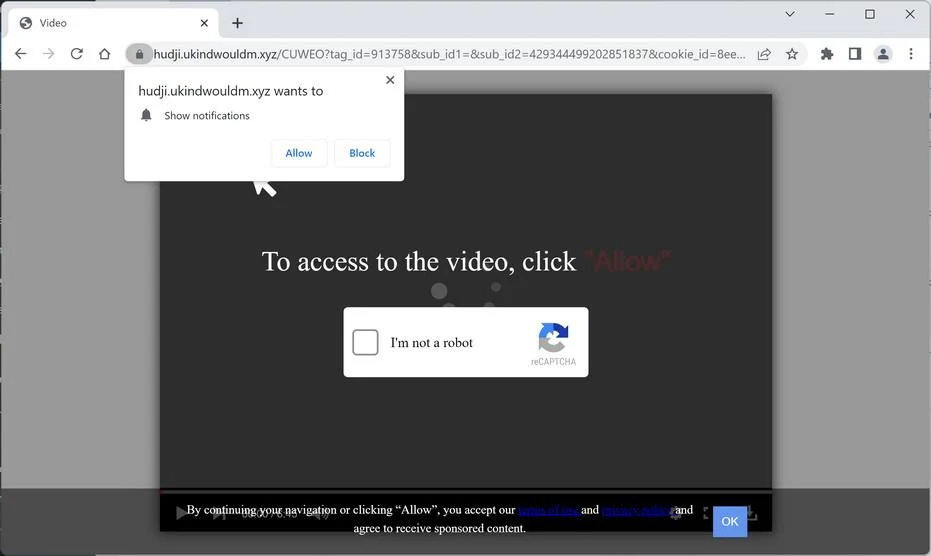Check the I'm not a robot box
This screenshot has height=556, width=931.
(365, 342)
